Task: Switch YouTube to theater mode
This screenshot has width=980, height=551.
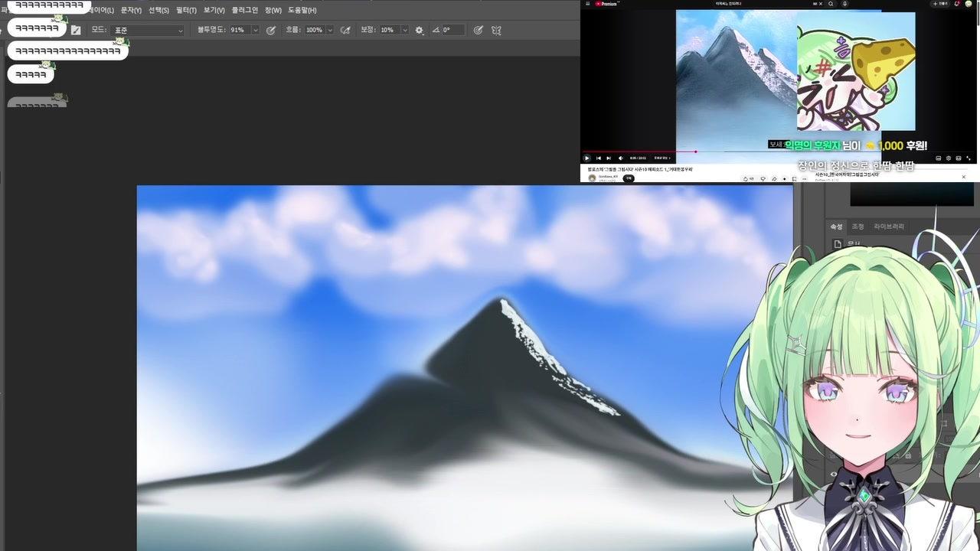Action: pos(958,158)
